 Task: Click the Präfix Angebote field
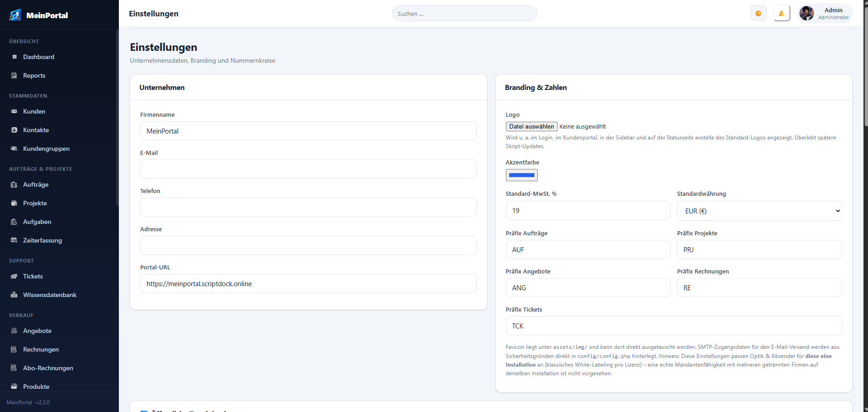[588, 288]
